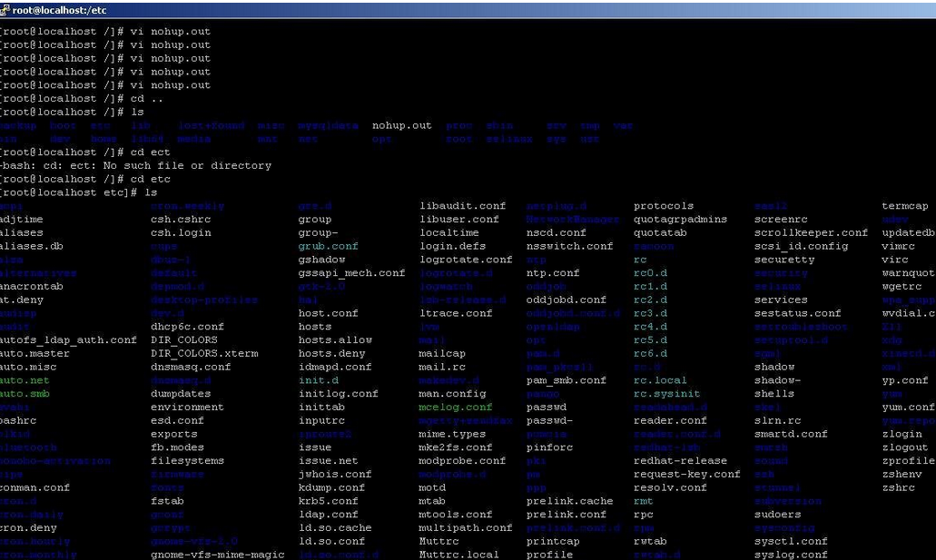This screenshot has width=936, height=560.
Task: Select the resolv.conf entry
Action: (x=669, y=487)
